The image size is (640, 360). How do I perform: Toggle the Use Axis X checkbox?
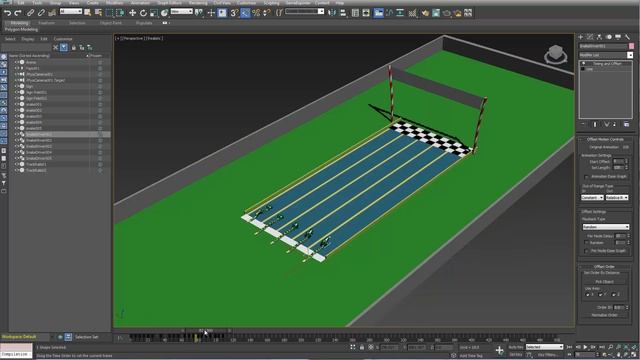(x=588, y=294)
